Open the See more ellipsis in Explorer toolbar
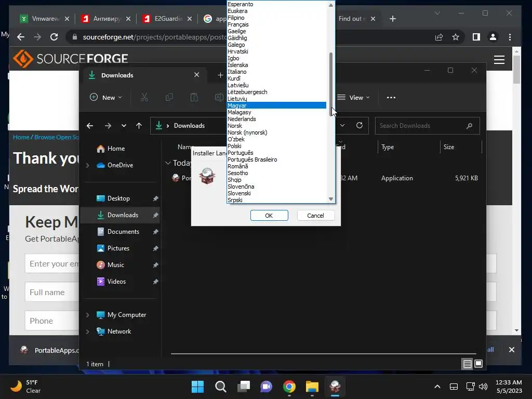The height and width of the screenshot is (399, 532). [x=391, y=97]
